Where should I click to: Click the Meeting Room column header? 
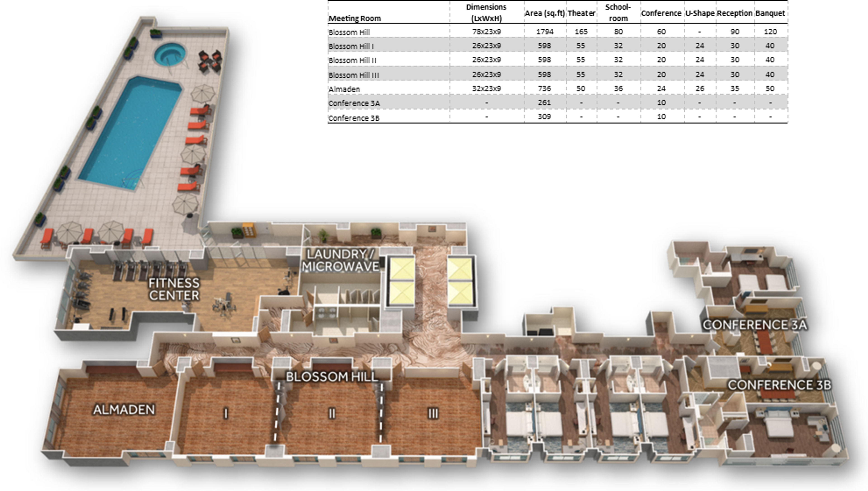[x=355, y=18]
